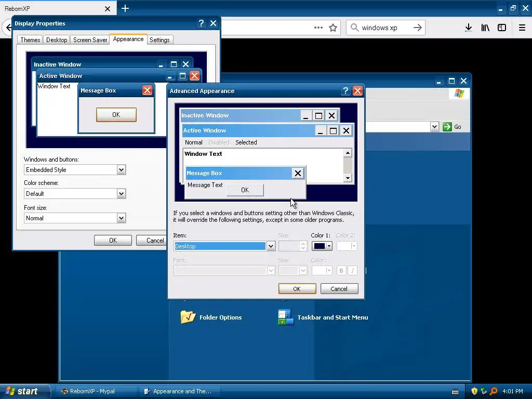Open the Start menu
Viewport: 532px width, 399px height.
[22, 391]
